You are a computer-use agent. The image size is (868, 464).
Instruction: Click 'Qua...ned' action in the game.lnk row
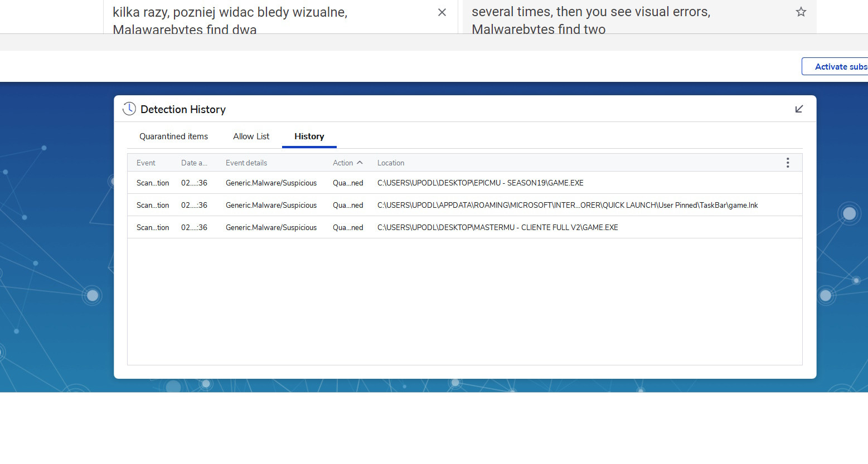point(348,205)
